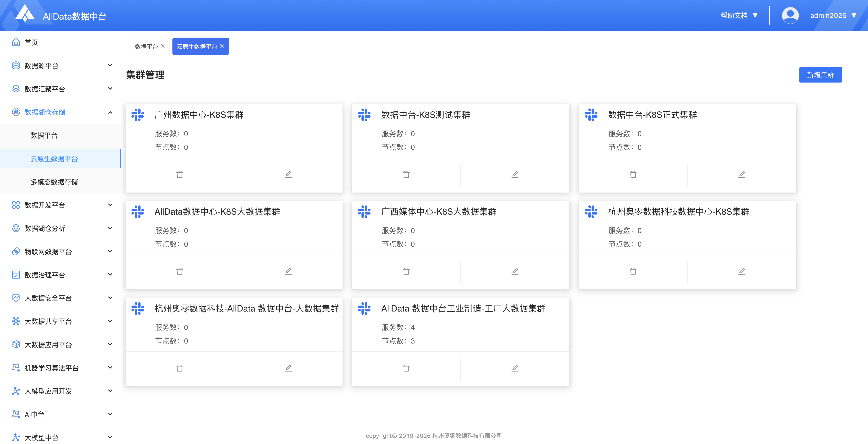Open the 大模型应用开发 menu item
The width and height of the screenshot is (868, 444).
coord(60,391)
